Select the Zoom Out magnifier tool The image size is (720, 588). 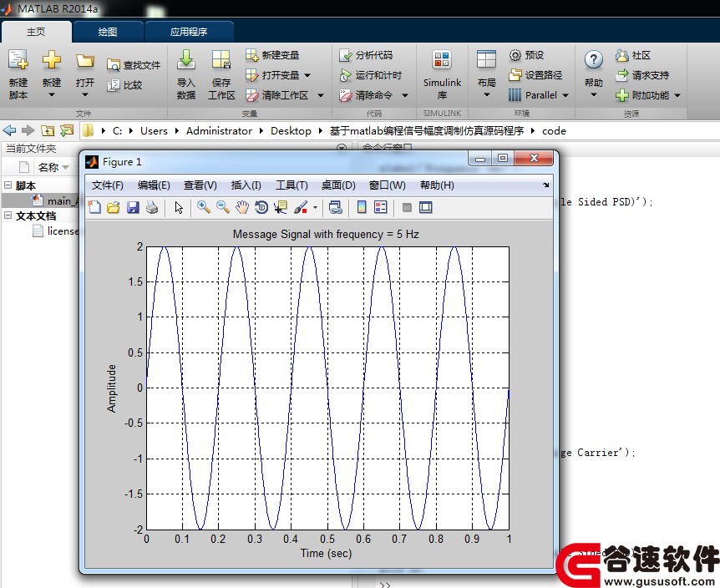point(223,207)
